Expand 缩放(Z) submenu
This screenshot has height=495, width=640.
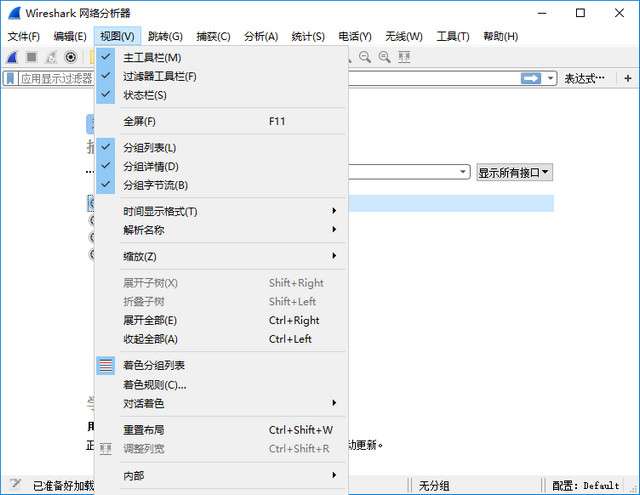pyautogui.click(x=221, y=256)
